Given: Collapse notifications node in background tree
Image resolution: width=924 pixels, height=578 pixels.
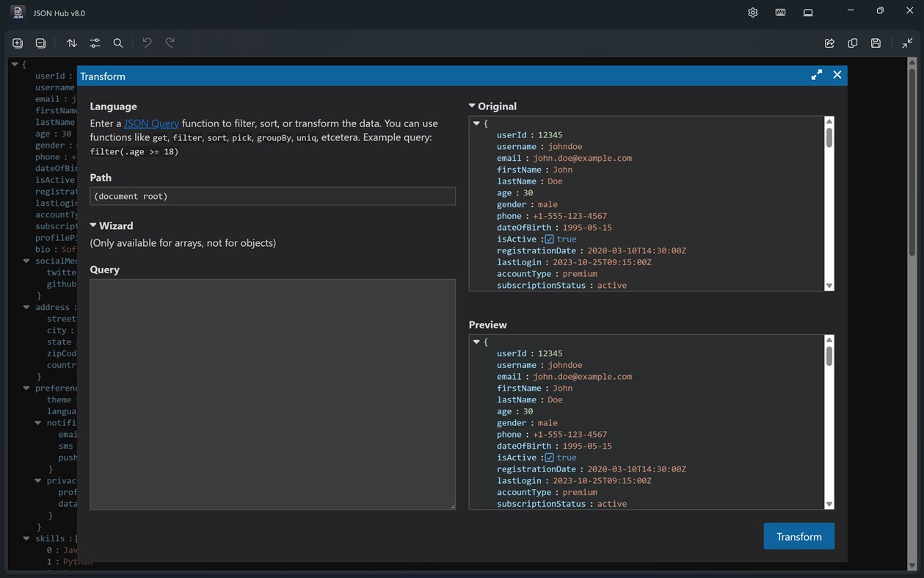Looking at the screenshot, I should tap(38, 423).
